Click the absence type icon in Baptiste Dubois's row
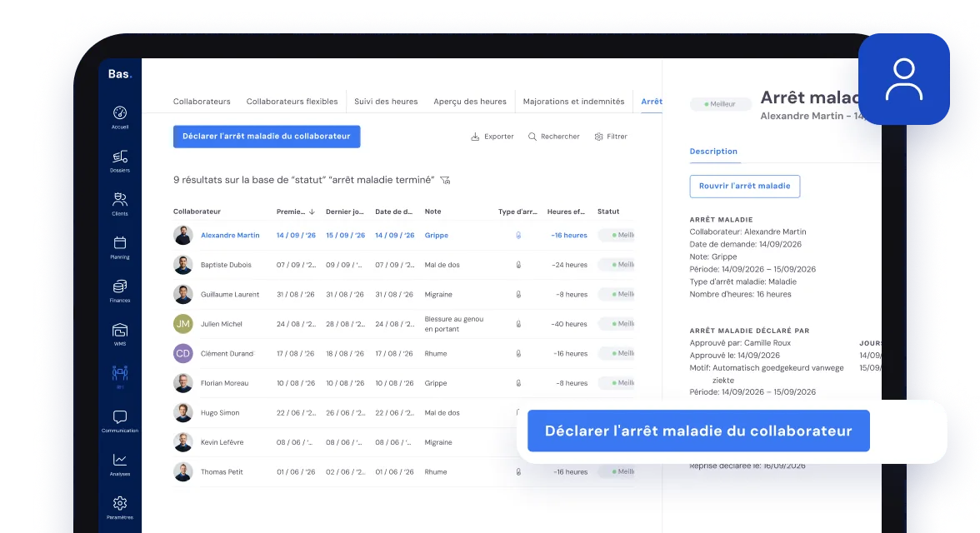 pyautogui.click(x=518, y=265)
